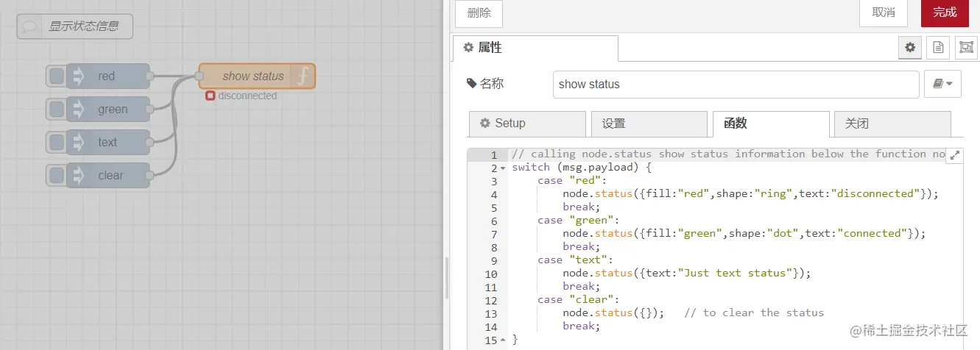
Task: Open the node description document icon
Action: tap(938, 47)
